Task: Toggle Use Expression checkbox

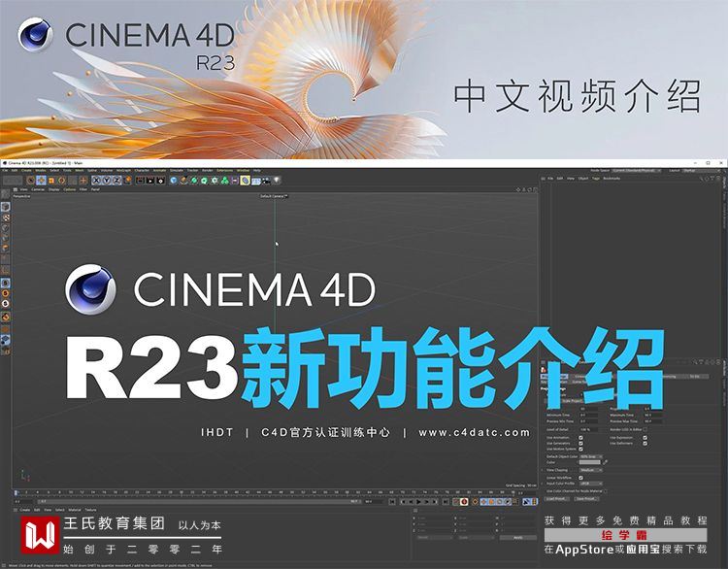Action: 645,438
